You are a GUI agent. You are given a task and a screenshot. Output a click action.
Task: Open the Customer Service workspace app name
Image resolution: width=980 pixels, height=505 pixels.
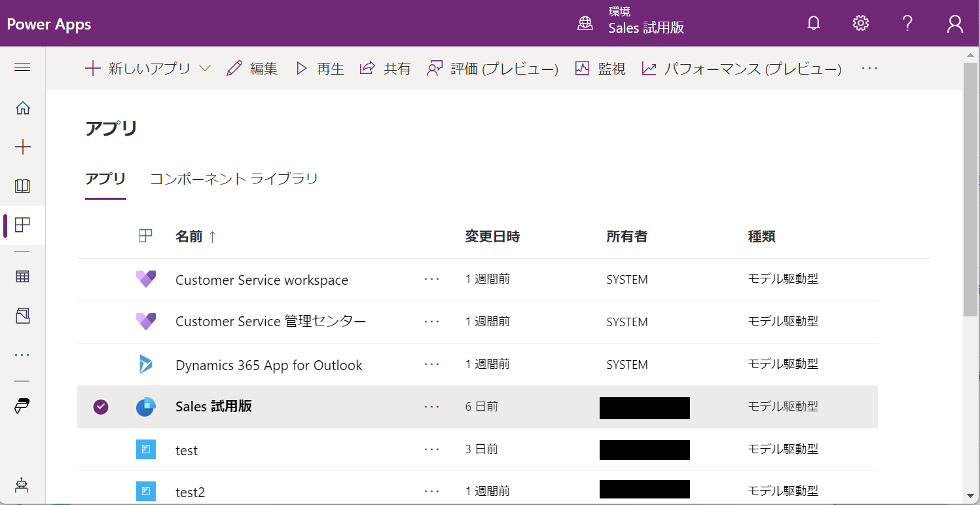pyautogui.click(x=262, y=280)
